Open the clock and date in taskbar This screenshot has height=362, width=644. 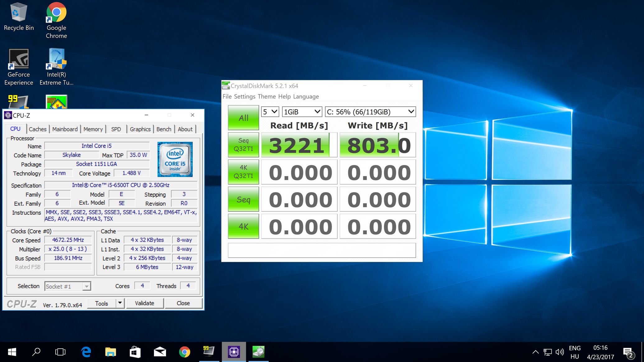pos(600,352)
